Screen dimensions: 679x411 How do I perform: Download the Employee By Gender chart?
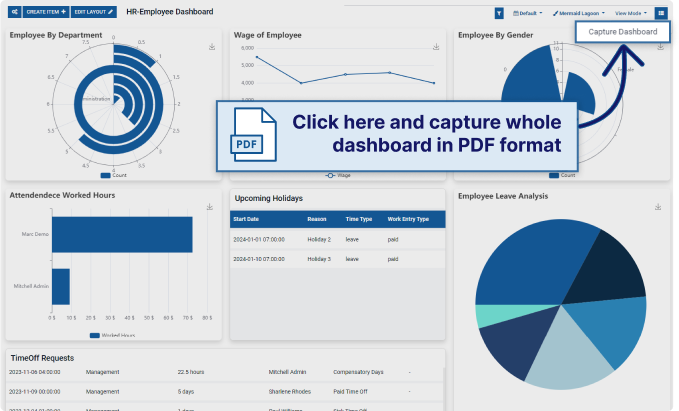659,47
